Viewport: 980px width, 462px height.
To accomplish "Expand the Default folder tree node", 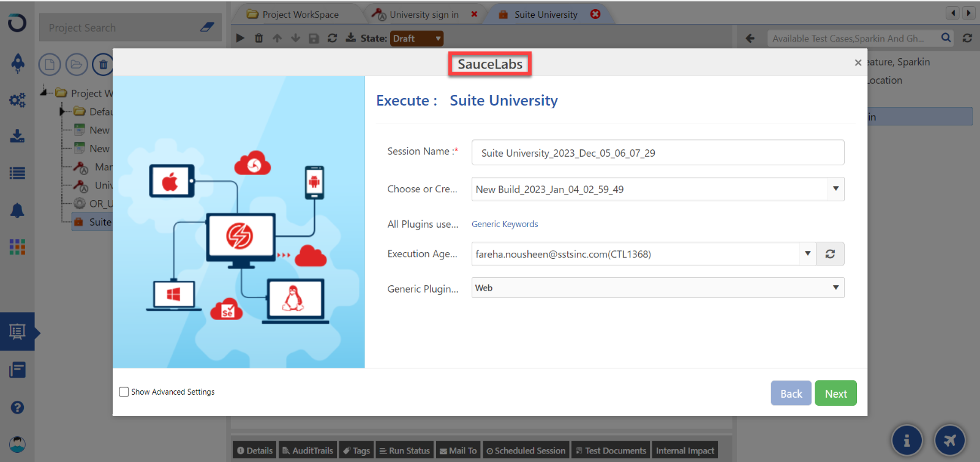I will [x=62, y=111].
